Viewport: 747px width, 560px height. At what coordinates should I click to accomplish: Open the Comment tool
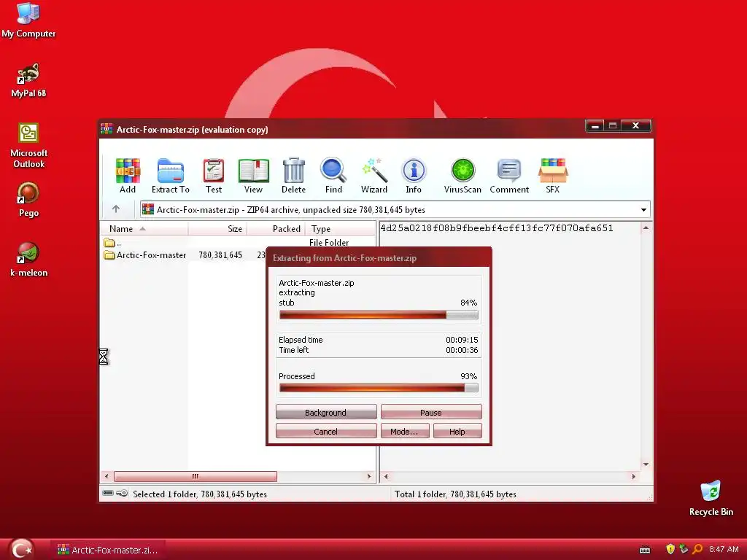pyautogui.click(x=509, y=176)
